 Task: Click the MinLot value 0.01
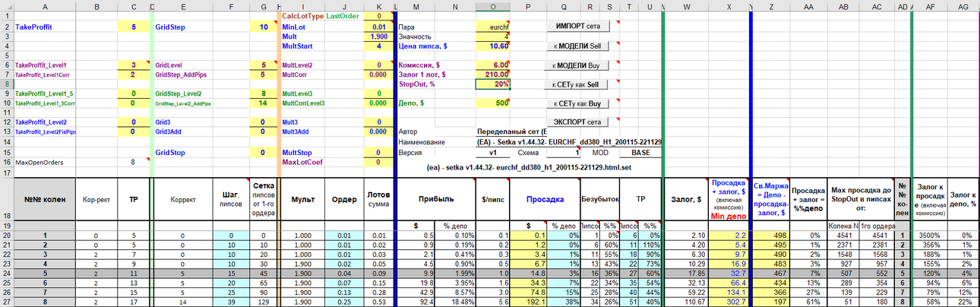click(x=379, y=27)
